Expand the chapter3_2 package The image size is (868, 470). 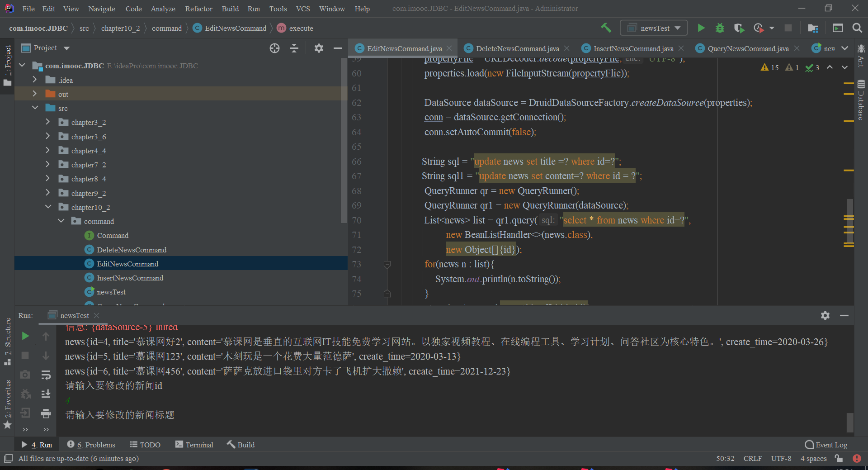47,122
